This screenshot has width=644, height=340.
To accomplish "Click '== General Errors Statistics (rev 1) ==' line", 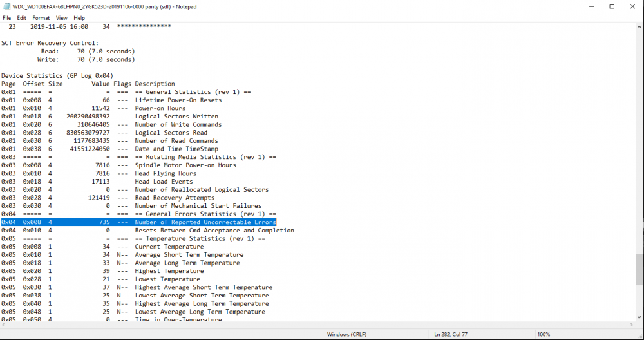I will point(138,214).
